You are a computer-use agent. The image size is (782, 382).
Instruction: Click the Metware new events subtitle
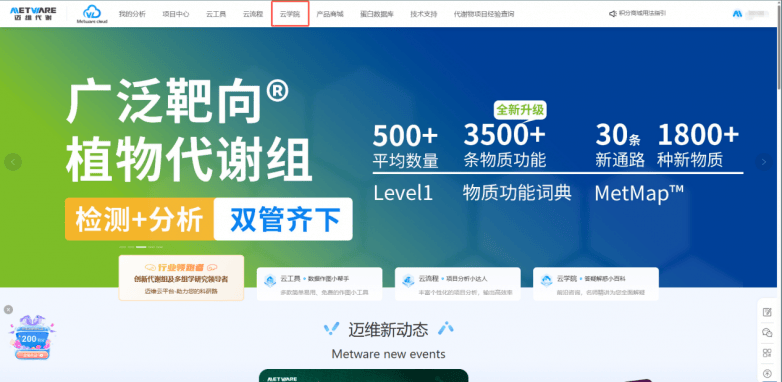point(388,354)
